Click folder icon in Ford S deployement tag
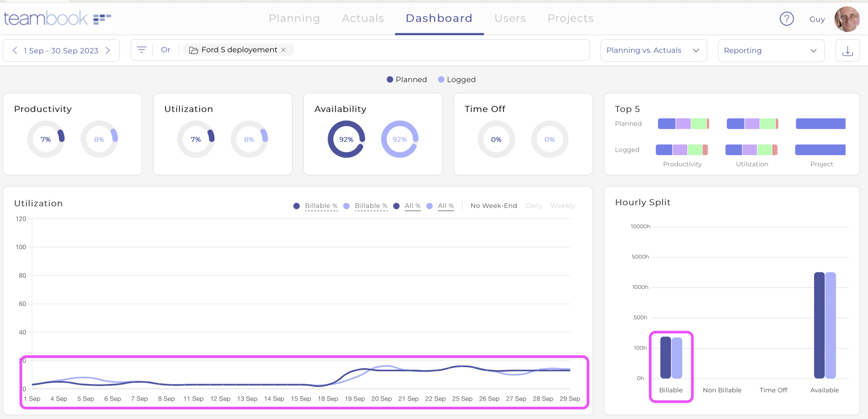 (194, 50)
